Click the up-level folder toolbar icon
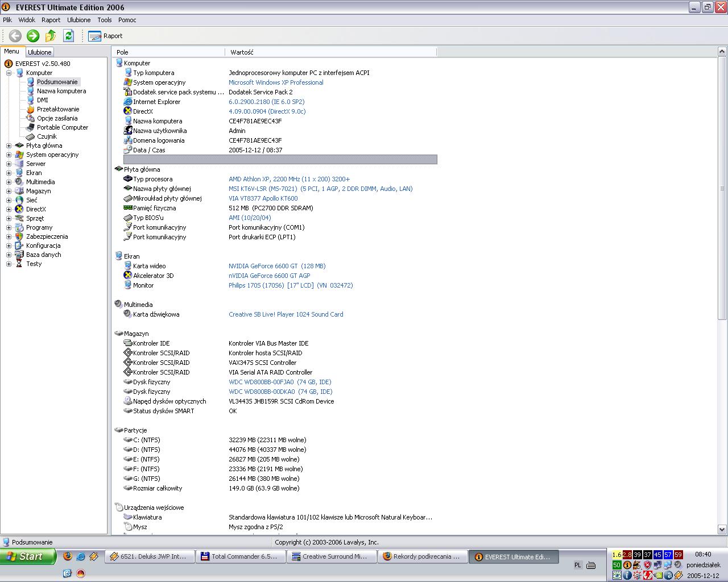 (51, 36)
